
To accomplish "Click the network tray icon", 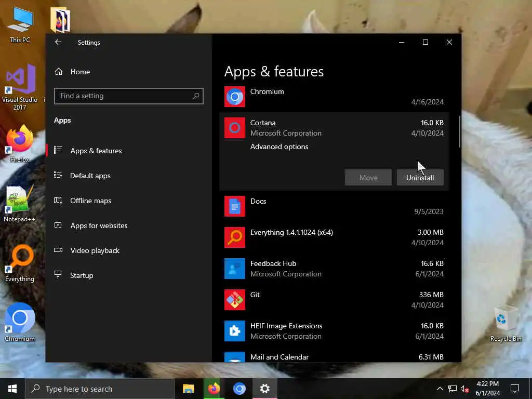I will click(453, 389).
